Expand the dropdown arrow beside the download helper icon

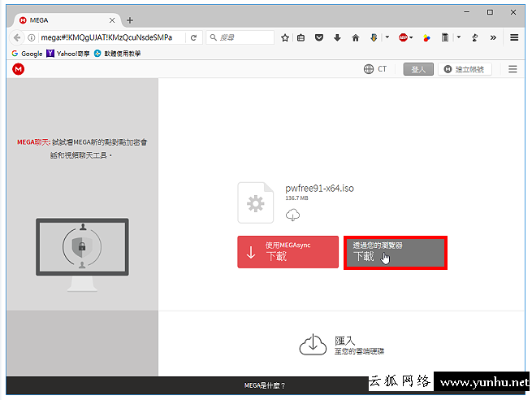[x=387, y=37]
